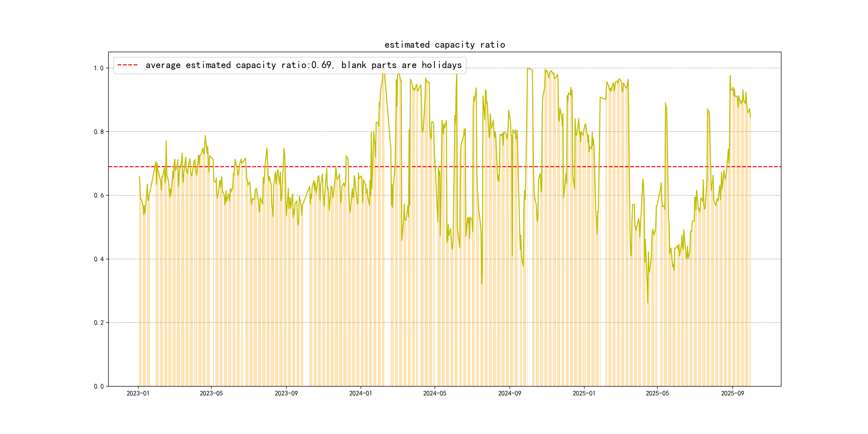Viewport: 868px width, 434px height.
Task: Click the 2025-05 x-axis date label
Action: coord(657,393)
